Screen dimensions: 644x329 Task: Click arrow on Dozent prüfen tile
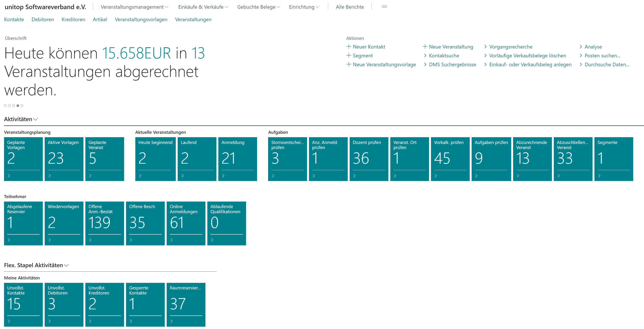354,176
